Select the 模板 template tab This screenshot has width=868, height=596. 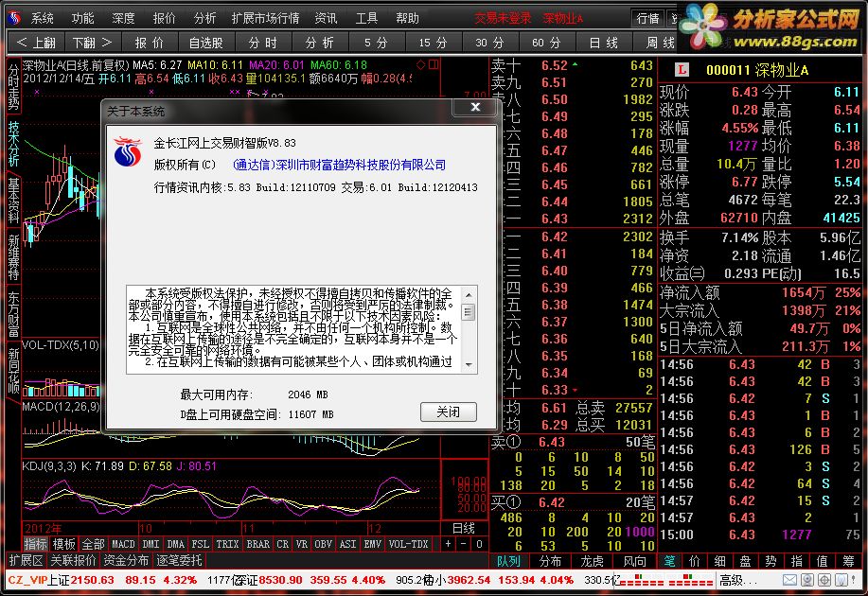pyautogui.click(x=63, y=544)
